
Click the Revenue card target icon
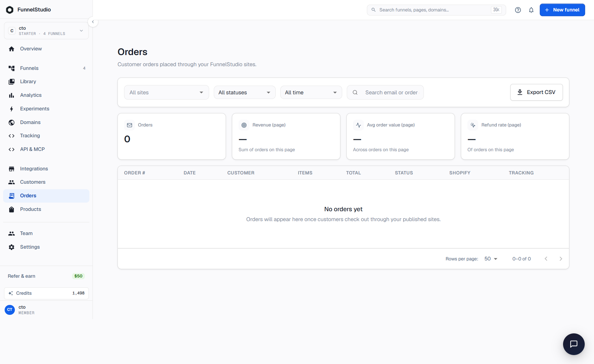[244, 125]
